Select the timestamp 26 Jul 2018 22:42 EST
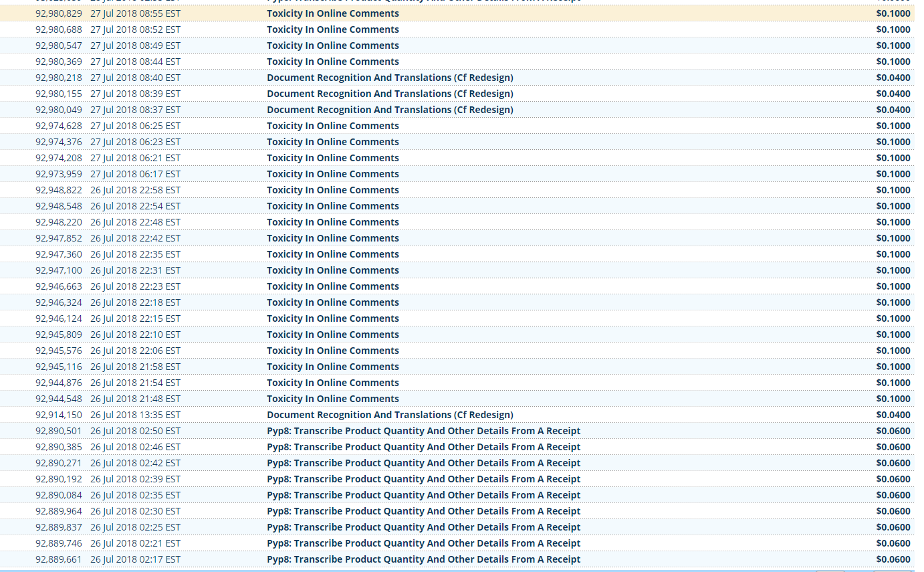This screenshot has height=572, width=924. [135, 238]
